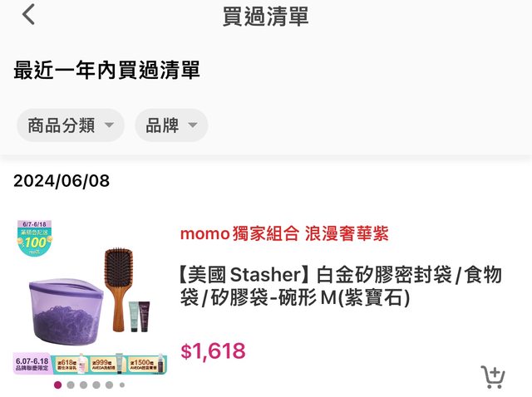The image size is (532, 397).
Task: Tap the $1,618 price
Action: pyautogui.click(x=213, y=350)
